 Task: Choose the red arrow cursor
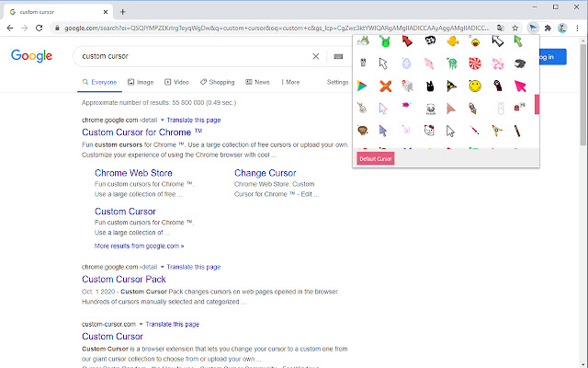pyautogui.click(x=407, y=40)
